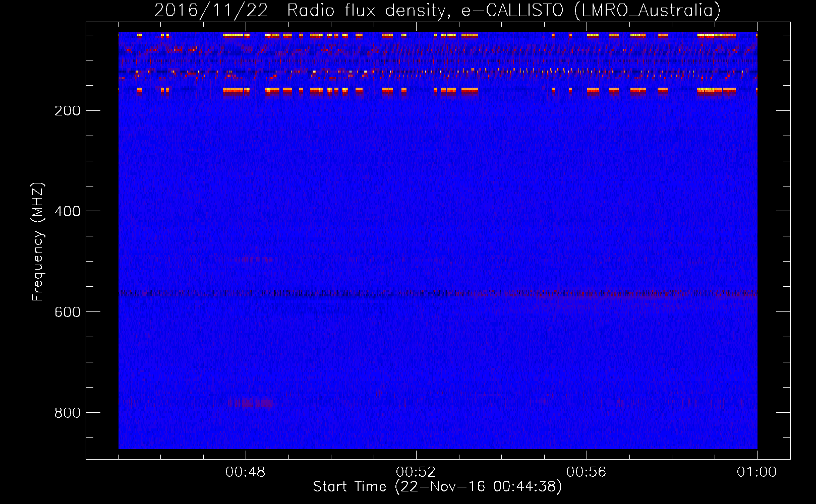Click the 200 frequency tick label
The width and height of the screenshot is (816, 504).
[x=68, y=111]
